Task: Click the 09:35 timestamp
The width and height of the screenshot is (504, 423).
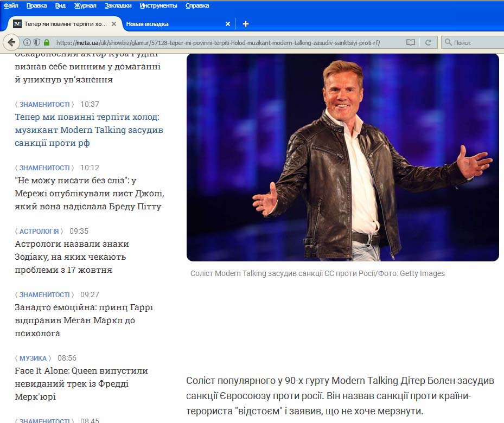Action: 79,231
